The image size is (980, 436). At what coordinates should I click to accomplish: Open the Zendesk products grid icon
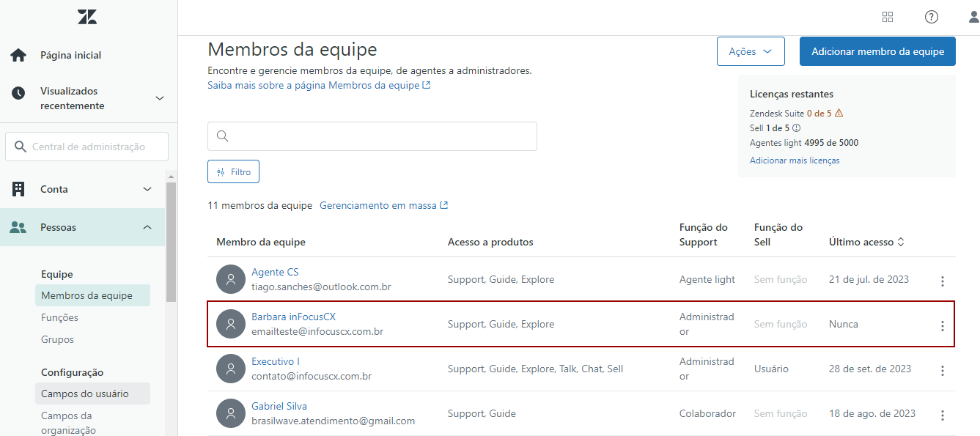888,17
